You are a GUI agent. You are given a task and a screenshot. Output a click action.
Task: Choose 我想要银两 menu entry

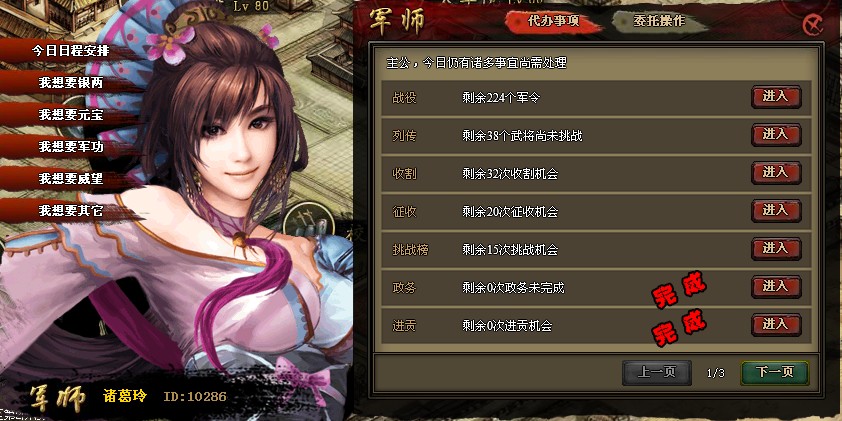pyautogui.click(x=70, y=83)
